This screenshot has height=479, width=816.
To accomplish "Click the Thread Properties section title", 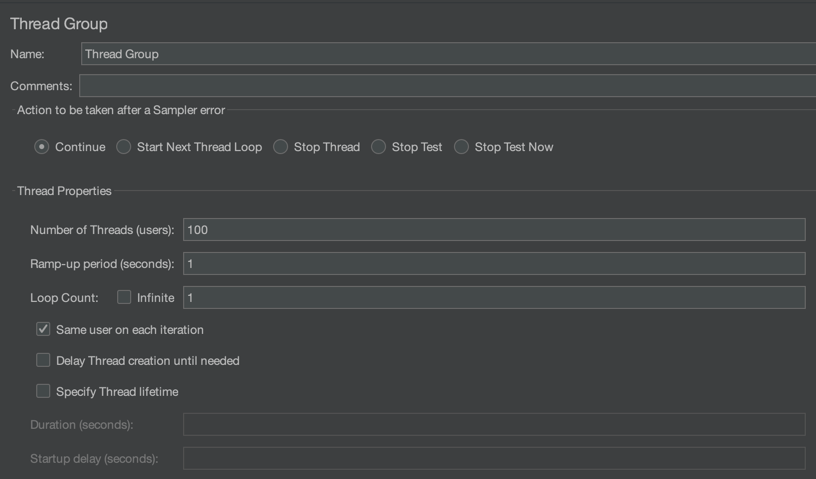I will (64, 191).
